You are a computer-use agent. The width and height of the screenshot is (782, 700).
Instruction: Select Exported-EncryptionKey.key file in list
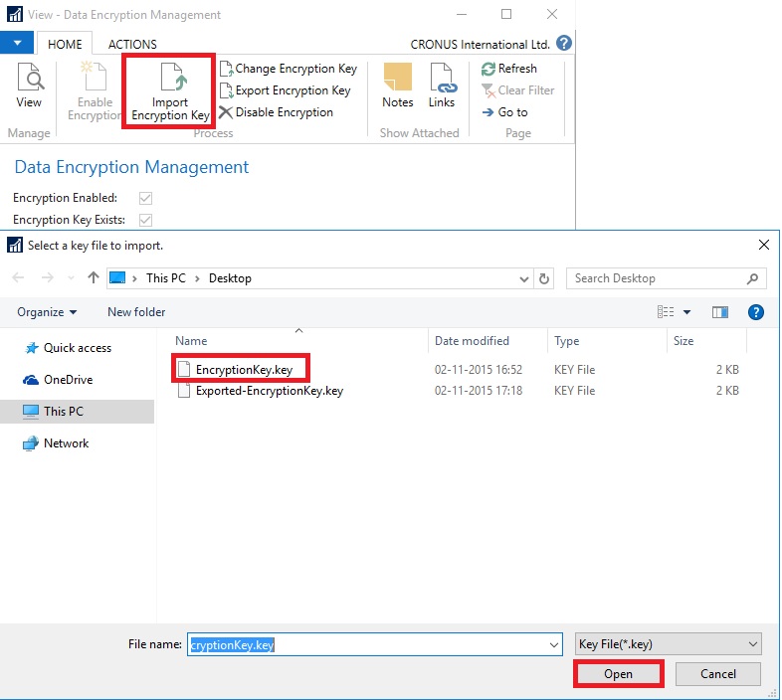pyautogui.click(x=269, y=391)
